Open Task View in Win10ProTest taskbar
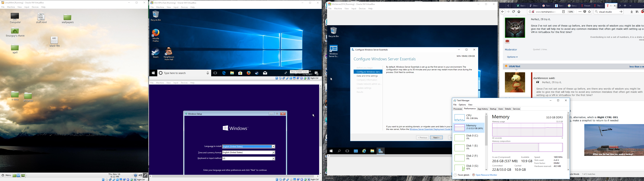Screen dimensions: 644x181 [215, 73]
